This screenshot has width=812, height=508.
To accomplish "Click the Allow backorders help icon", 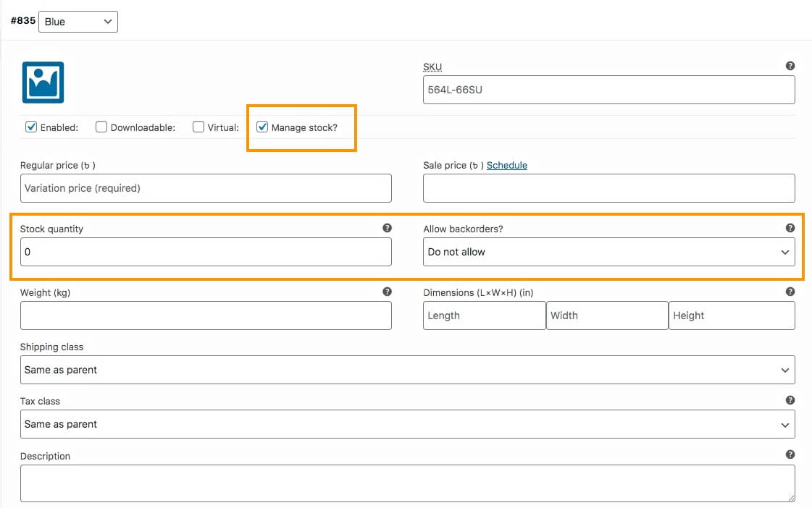I will [x=790, y=228].
